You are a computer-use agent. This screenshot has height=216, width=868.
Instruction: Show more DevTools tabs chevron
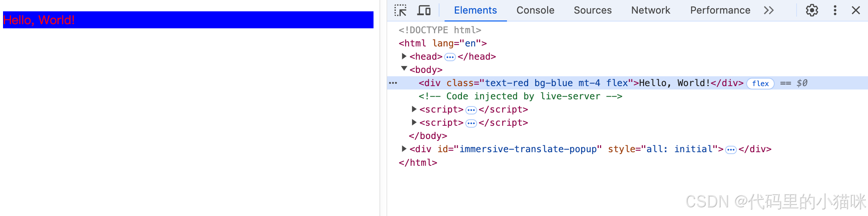click(x=769, y=10)
